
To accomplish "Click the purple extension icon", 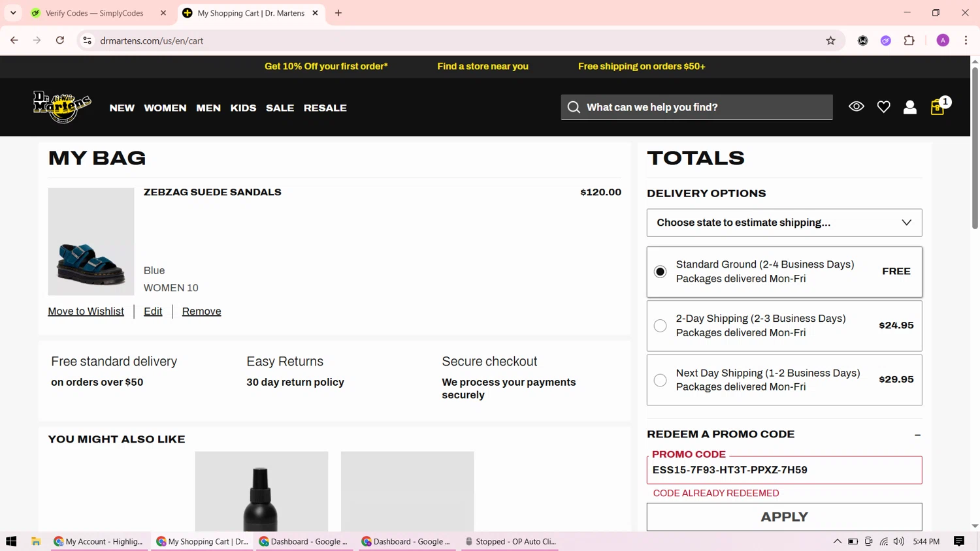I will coord(886,40).
